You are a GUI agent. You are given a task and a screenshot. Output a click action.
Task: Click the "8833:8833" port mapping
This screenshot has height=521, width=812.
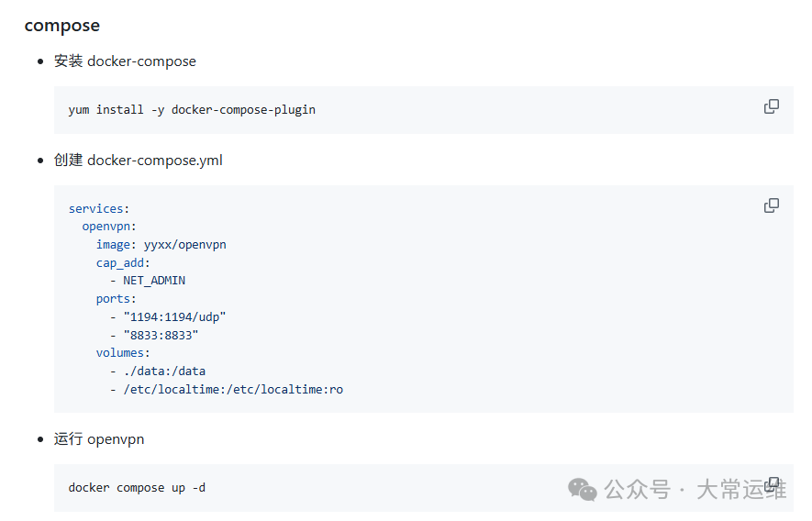tap(161, 335)
